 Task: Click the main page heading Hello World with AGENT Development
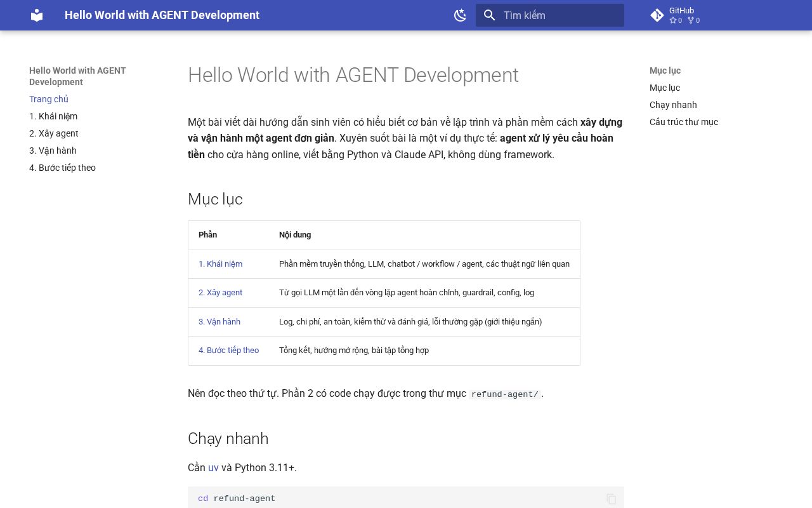tap(353, 75)
